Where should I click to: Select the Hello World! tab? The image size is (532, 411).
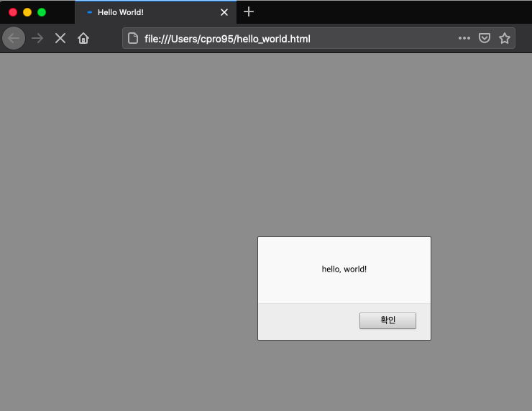[155, 12]
